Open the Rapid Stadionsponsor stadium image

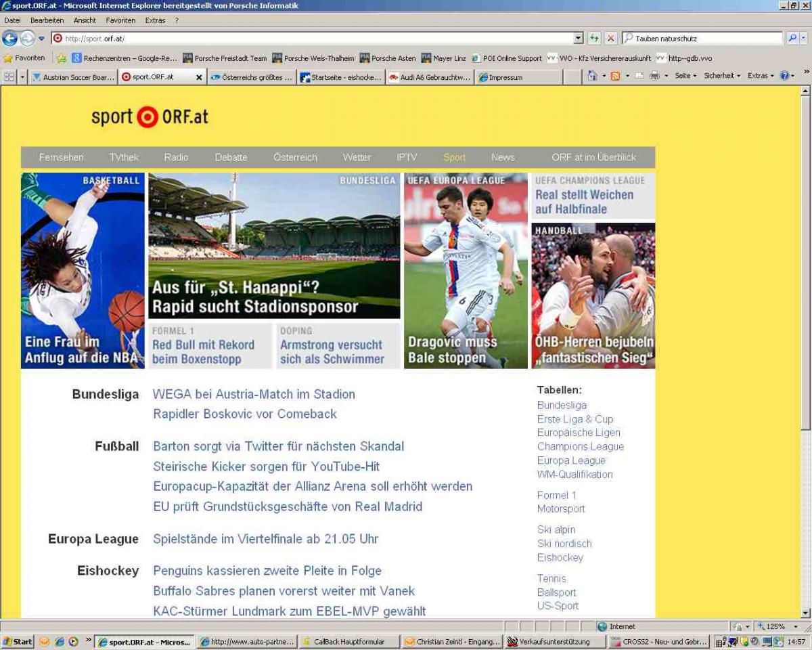[x=274, y=245]
